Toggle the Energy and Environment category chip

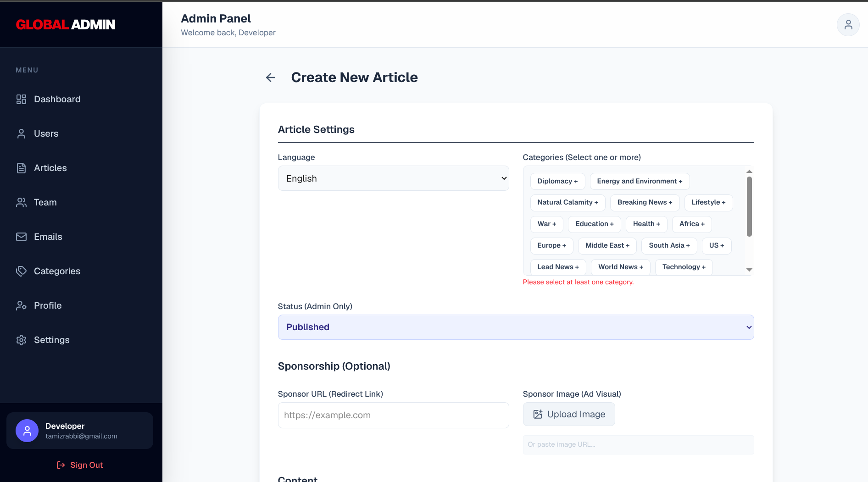tap(640, 181)
